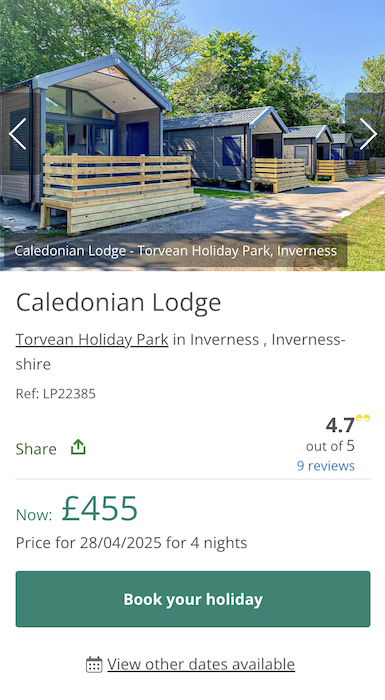Open the Torvean Holiday Park link

pyautogui.click(x=92, y=340)
